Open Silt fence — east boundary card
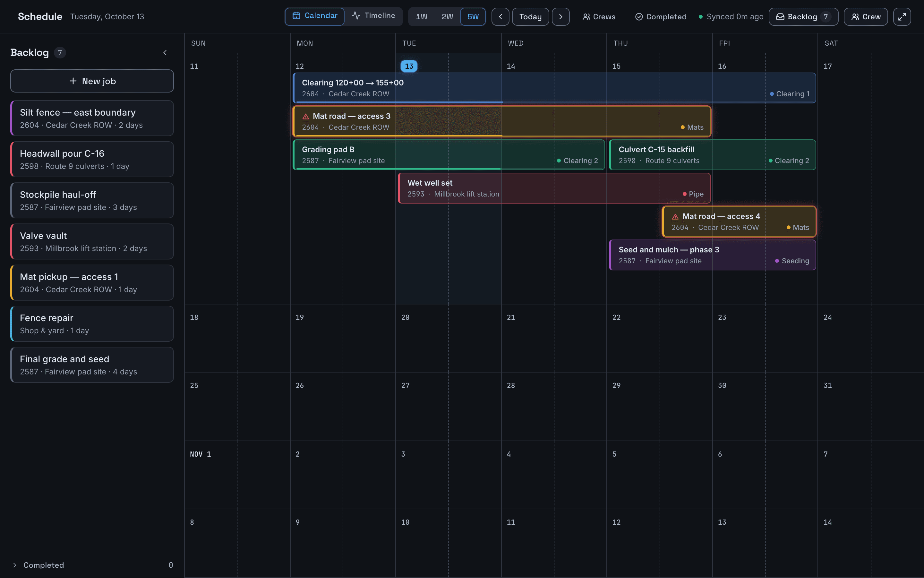 (x=92, y=118)
